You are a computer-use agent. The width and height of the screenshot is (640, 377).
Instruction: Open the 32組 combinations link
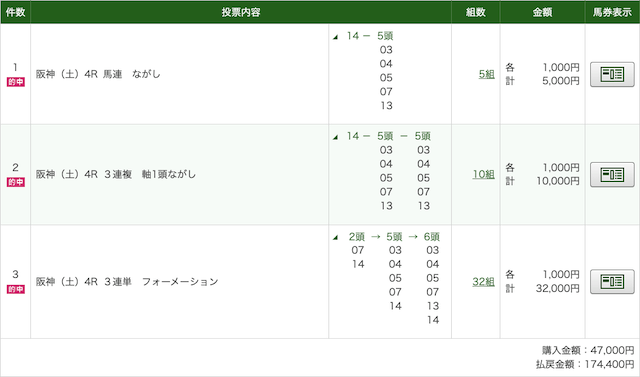tap(484, 282)
